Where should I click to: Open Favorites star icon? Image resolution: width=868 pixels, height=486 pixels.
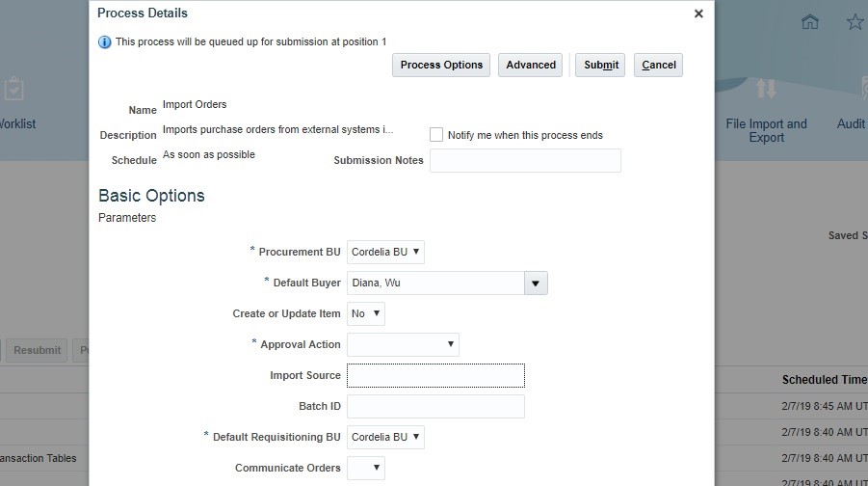(x=855, y=21)
